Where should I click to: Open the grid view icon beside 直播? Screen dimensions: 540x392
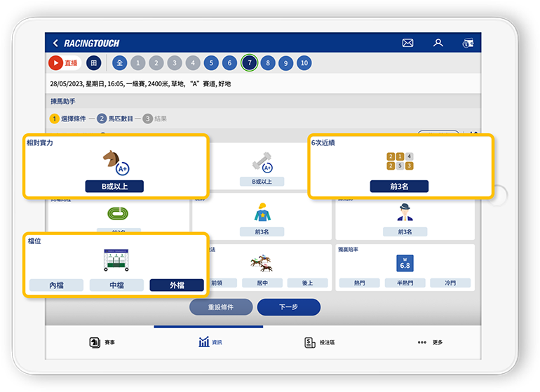pos(93,63)
